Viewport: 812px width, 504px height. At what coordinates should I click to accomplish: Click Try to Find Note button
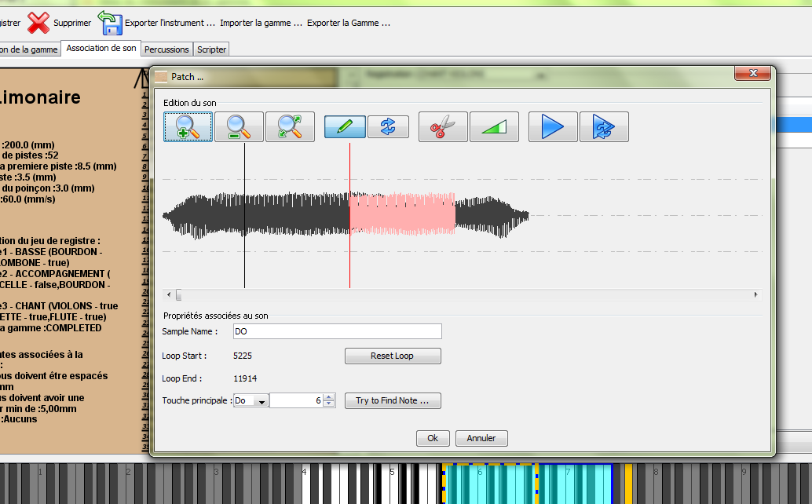tap(393, 400)
